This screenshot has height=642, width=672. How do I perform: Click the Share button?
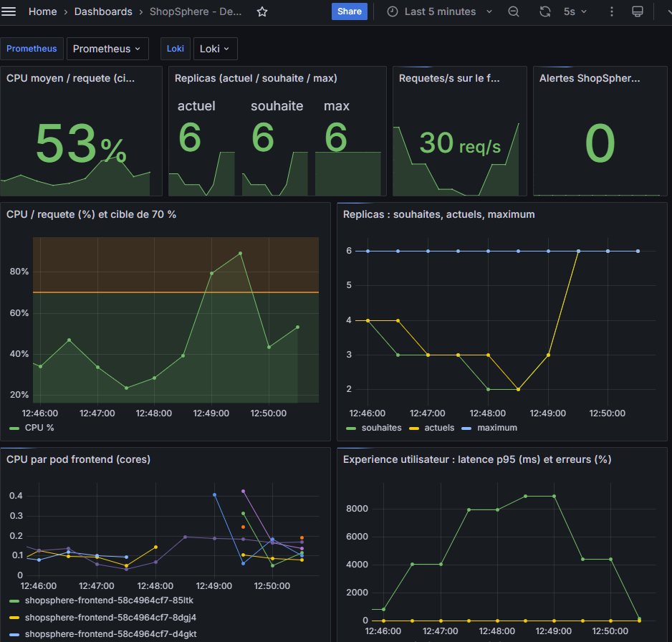[x=350, y=11]
